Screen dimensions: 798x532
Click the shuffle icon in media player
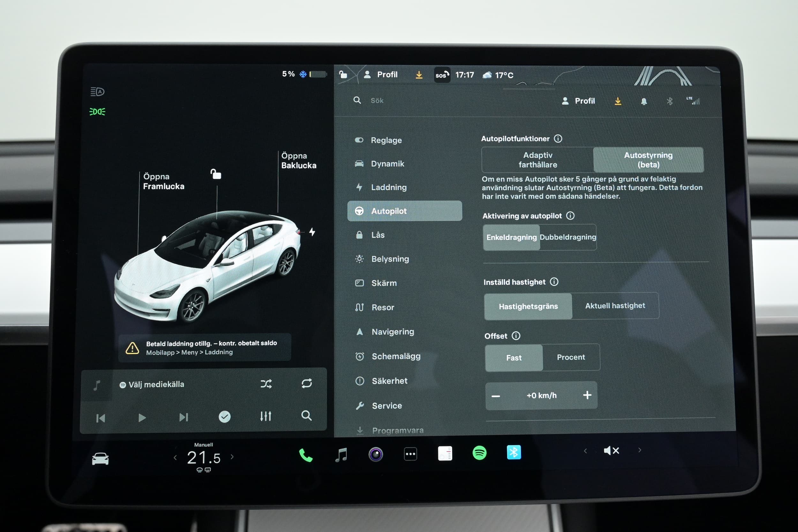(266, 384)
